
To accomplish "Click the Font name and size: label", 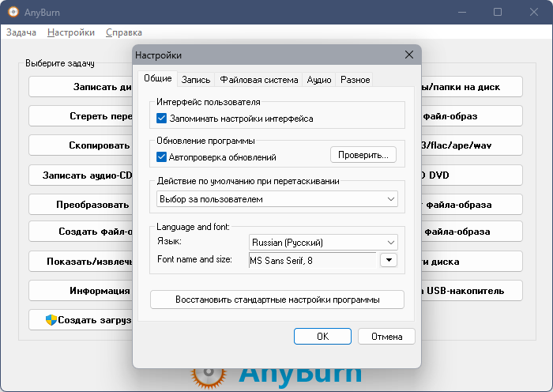I will [194, 259].
